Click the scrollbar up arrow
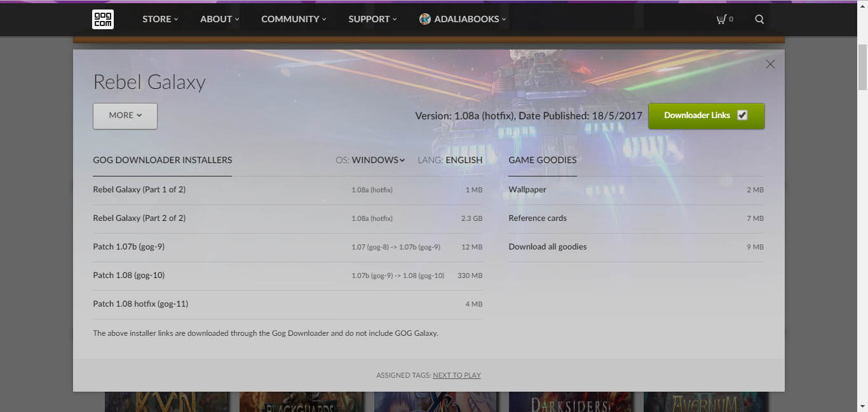Image resolution: width=868 pixels, height=412 pixels. pos(862,6)
